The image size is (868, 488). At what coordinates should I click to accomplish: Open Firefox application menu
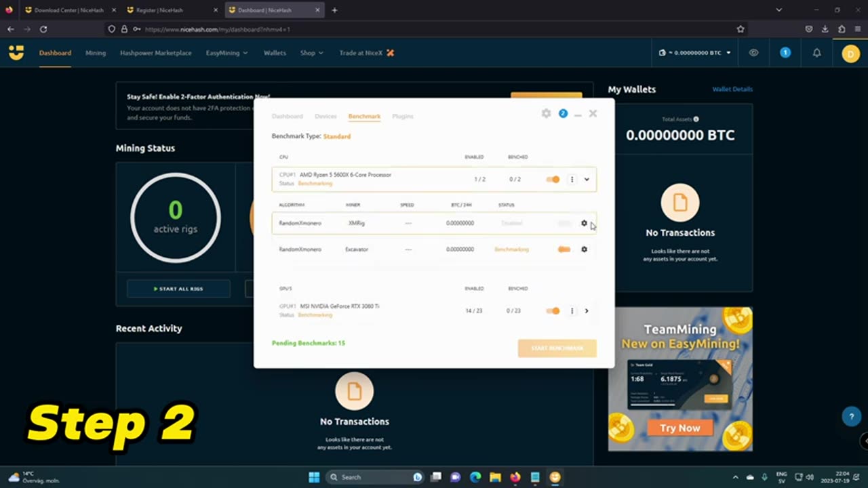click(858, 29)
